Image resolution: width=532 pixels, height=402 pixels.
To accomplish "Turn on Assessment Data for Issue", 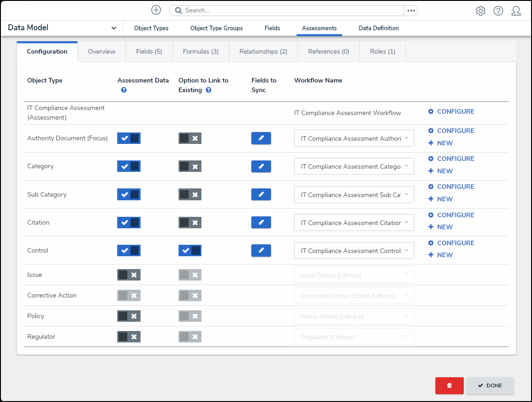I will 129,275.
